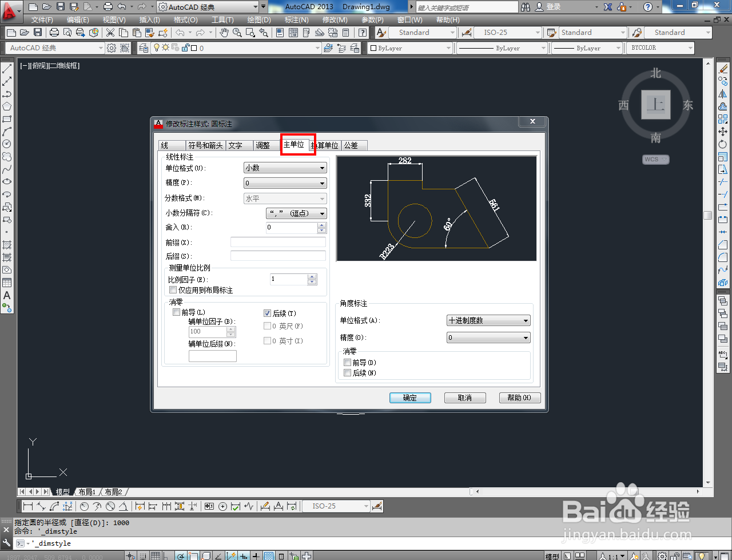This screenshot has width=732, height=560.
Task: Select the Erase tool in right toolbar
Action: [x=723, y=69]
